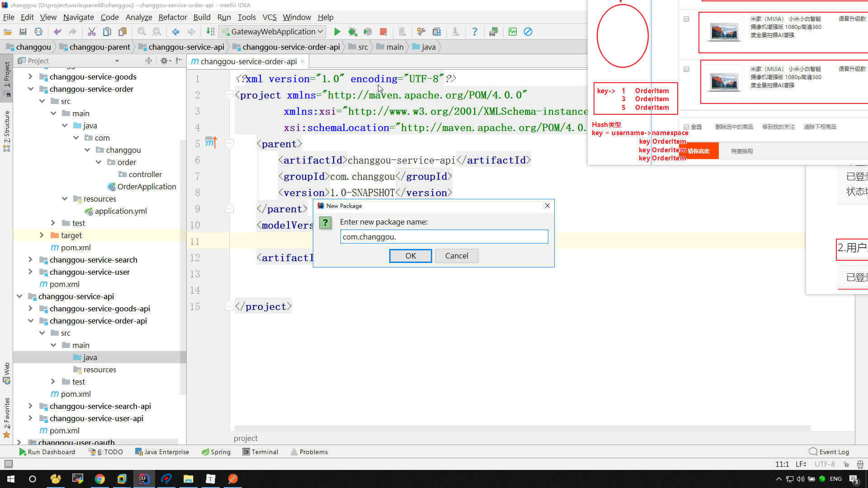Screen dimensions: 868x488
Task: Open the Problems tool window
Action: [309, 452]
